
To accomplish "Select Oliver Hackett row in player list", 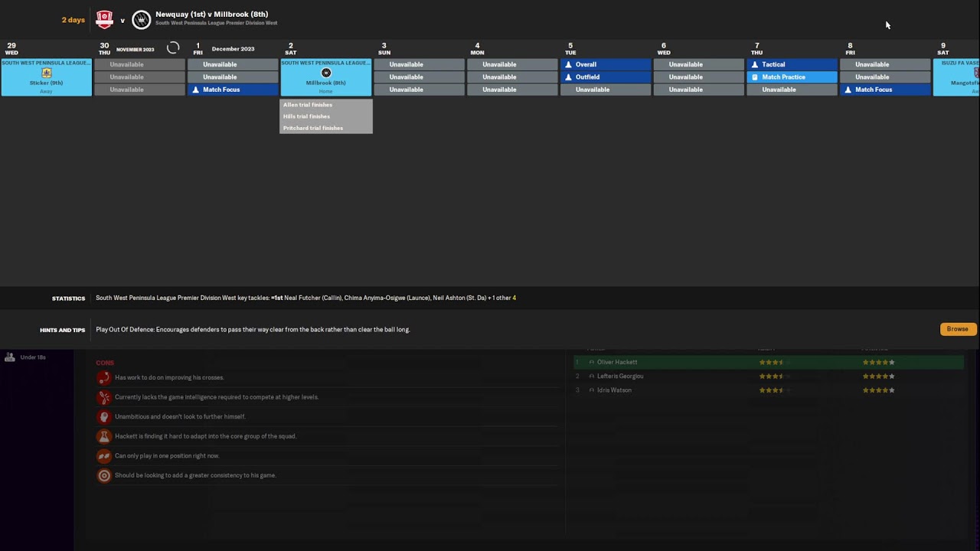I will tap(769, 363).
